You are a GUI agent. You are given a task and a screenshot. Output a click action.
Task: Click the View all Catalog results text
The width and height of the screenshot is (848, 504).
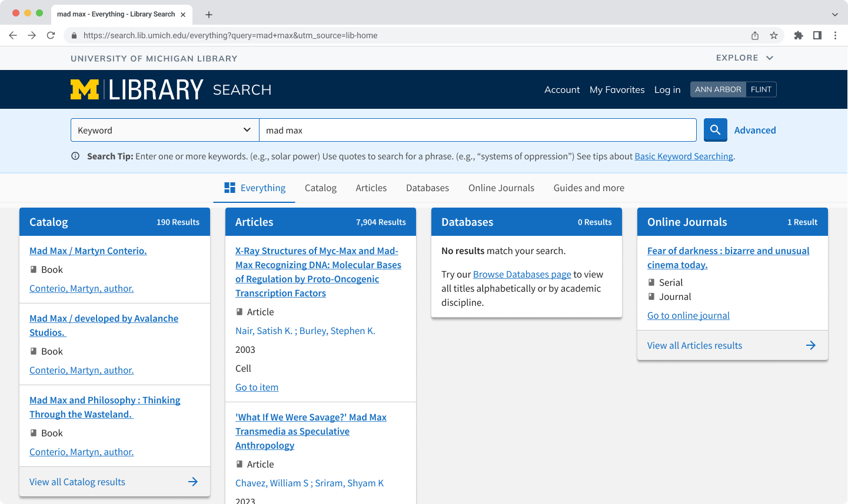[77, 482]
